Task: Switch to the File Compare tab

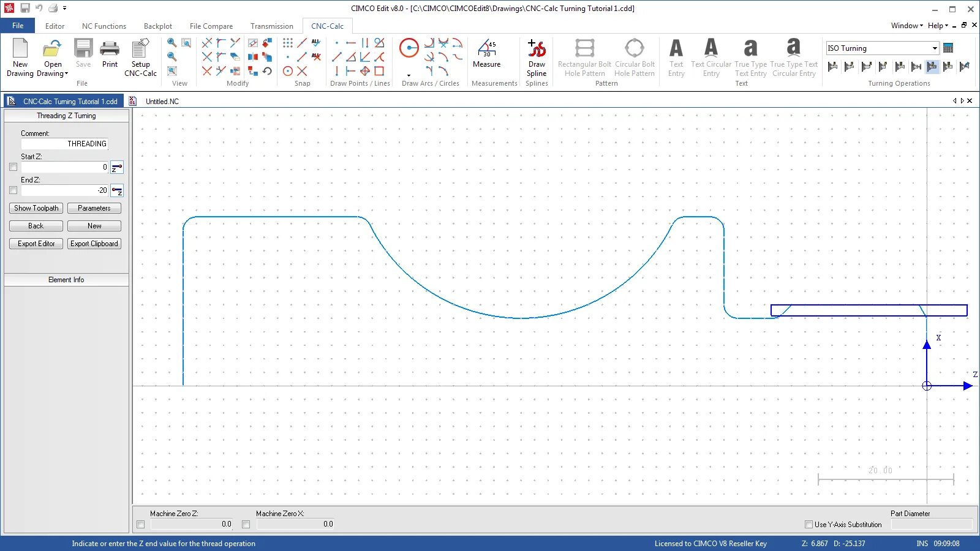Action: (x=211, y=26)
